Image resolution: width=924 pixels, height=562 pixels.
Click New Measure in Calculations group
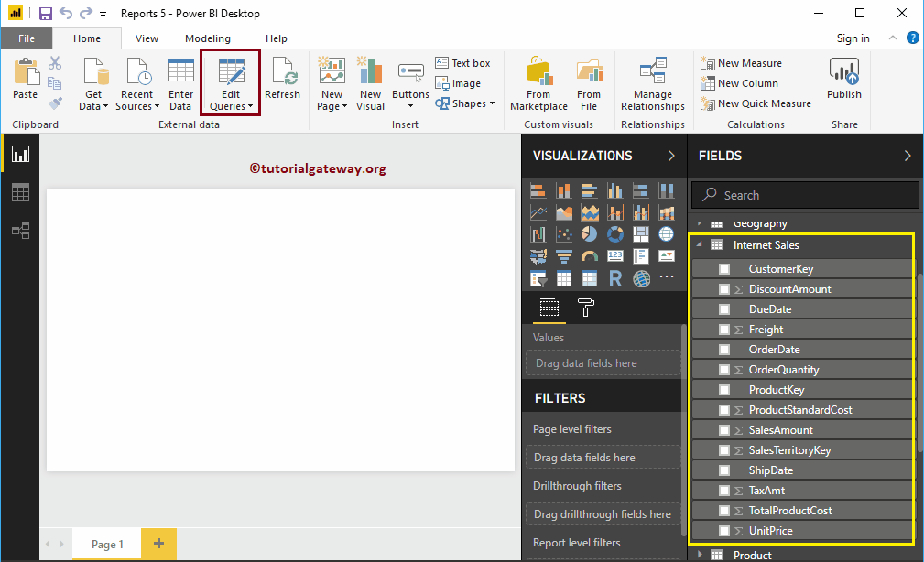[742, 62]
